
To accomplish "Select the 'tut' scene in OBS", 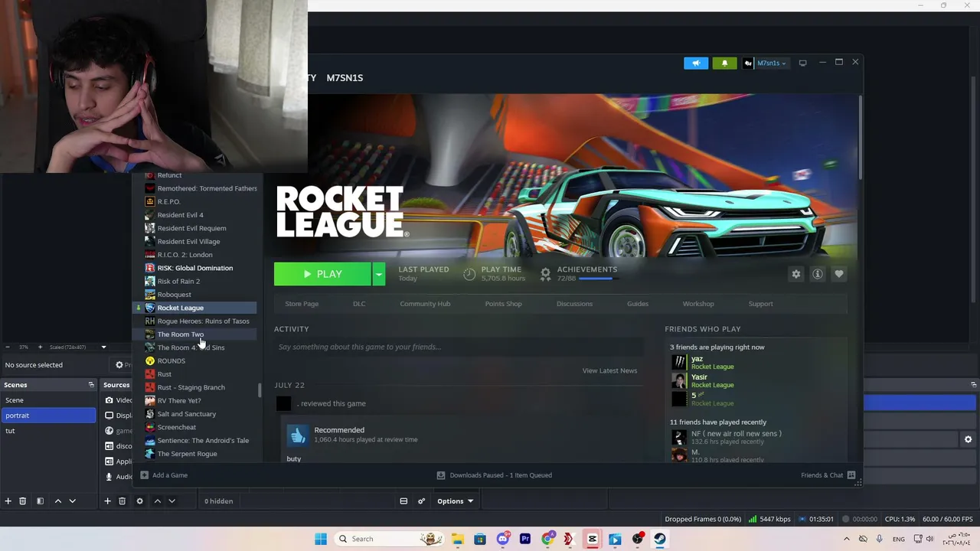I will pyautogui.click(x=48, y=431).
